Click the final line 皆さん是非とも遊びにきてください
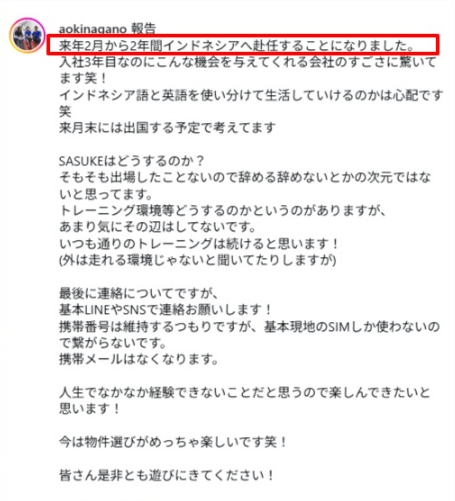The height and width of the screenshot is (501, 455). point(167,475)
